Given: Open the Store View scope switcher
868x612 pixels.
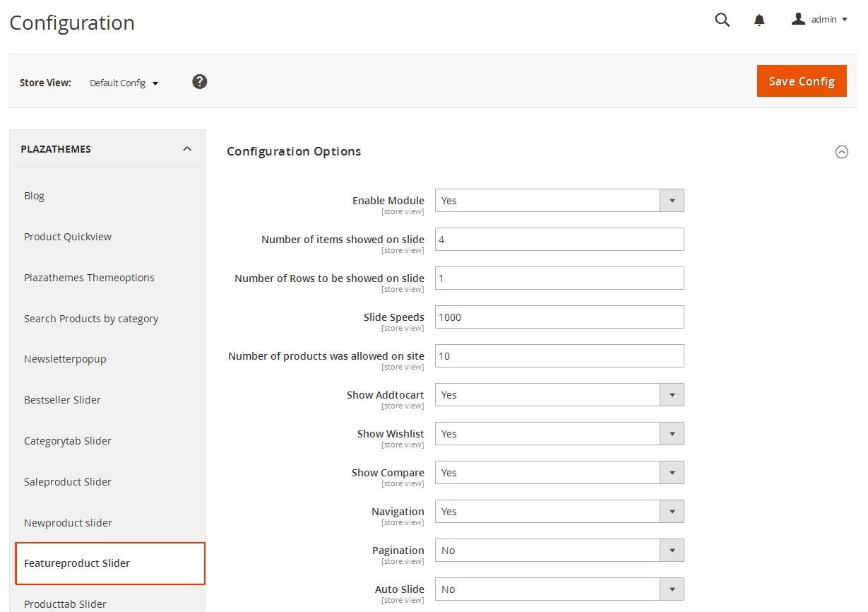Looking at the screenshot, I should coord(124,83).
